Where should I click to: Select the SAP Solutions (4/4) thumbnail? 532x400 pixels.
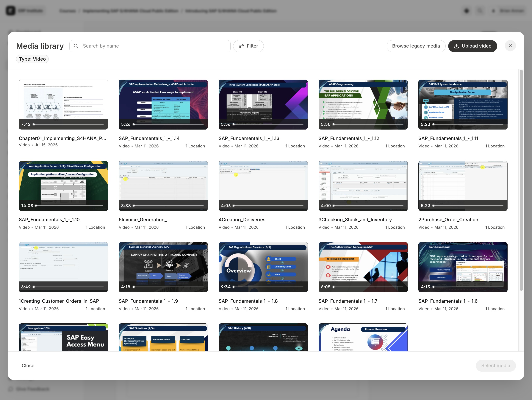[163, 338]
